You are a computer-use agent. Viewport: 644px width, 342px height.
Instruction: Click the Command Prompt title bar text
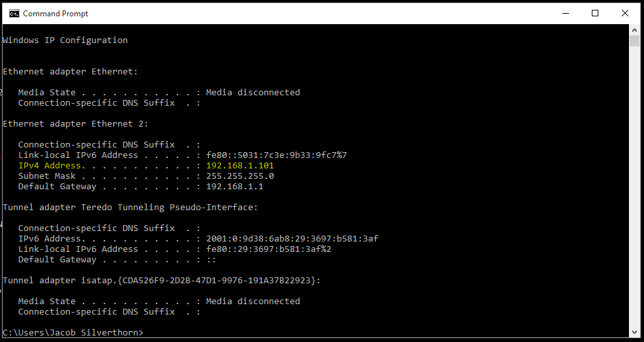[55, 13]
